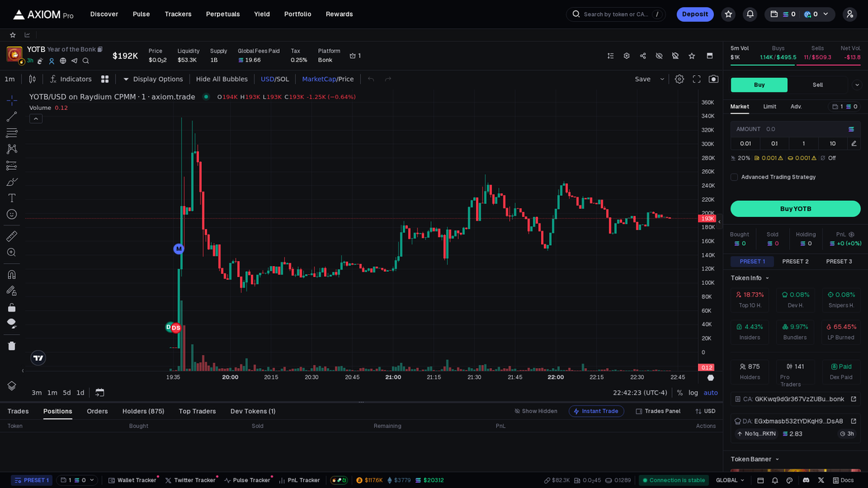Open candlestick chart style selector
This screenshot has width=868, height=488.
[32, 79]
